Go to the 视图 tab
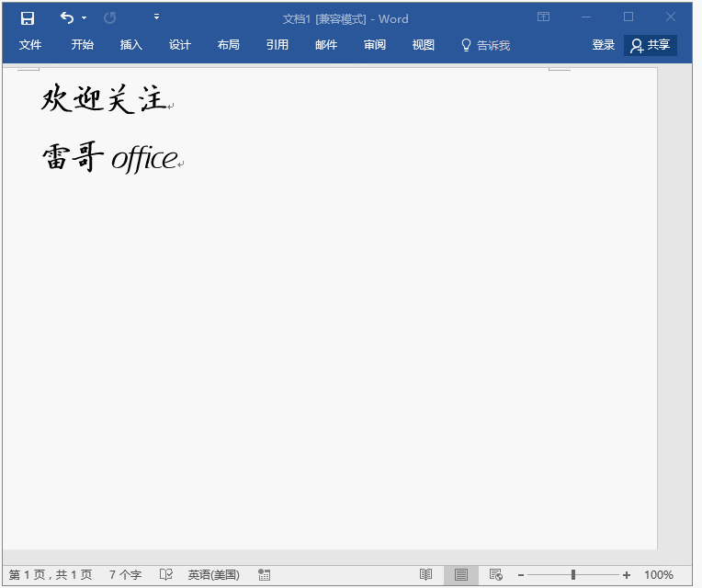 423,45
